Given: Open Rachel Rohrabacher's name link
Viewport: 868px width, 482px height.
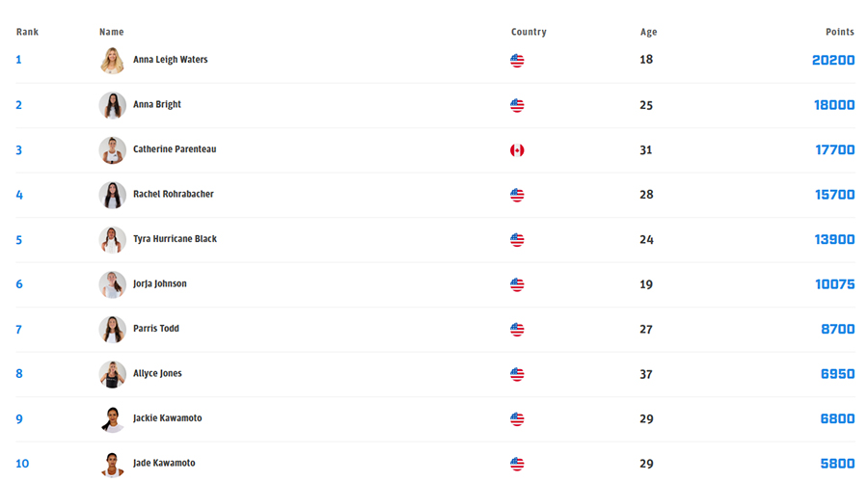Looking at the screenshot, I should tap(173, 194).
